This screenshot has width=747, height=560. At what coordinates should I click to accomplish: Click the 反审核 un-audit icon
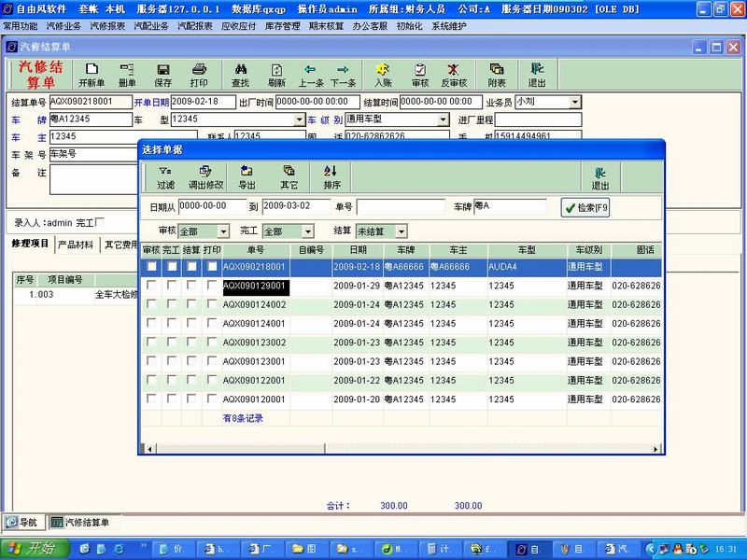[x=454, y=76]
